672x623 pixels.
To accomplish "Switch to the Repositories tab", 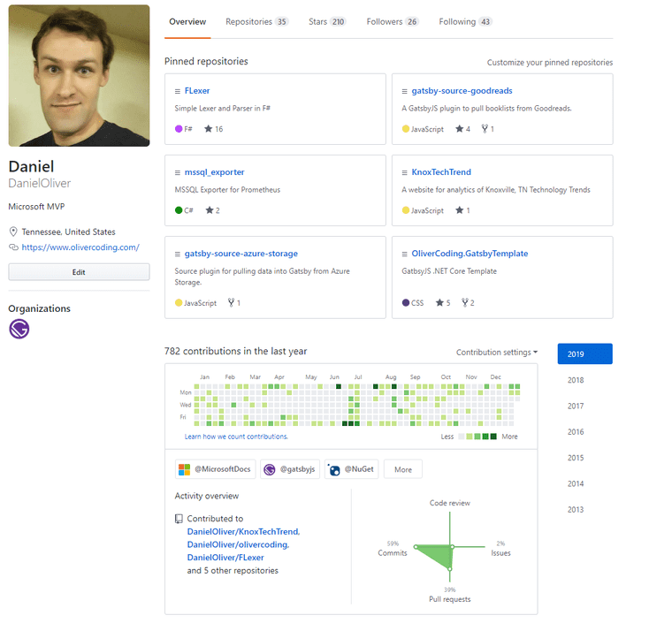I will point(256,21).
